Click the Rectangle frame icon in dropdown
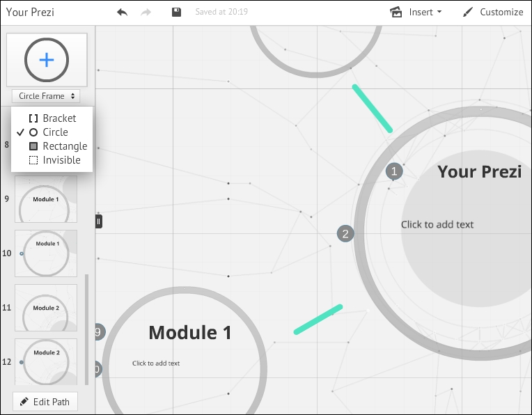 [33, 146]
